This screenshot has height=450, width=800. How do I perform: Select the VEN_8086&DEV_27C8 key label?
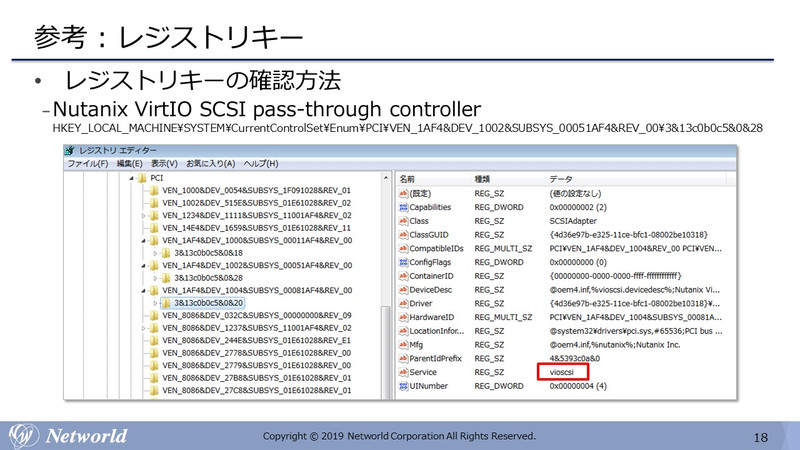coord(257,390)
